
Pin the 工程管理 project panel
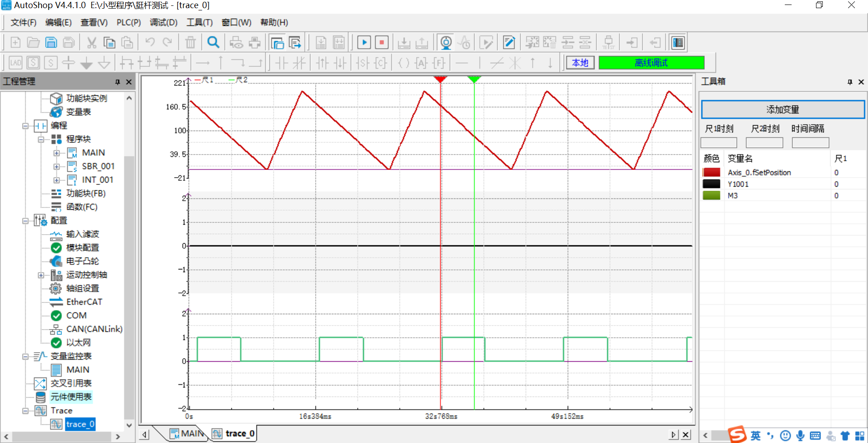point(118,82)
